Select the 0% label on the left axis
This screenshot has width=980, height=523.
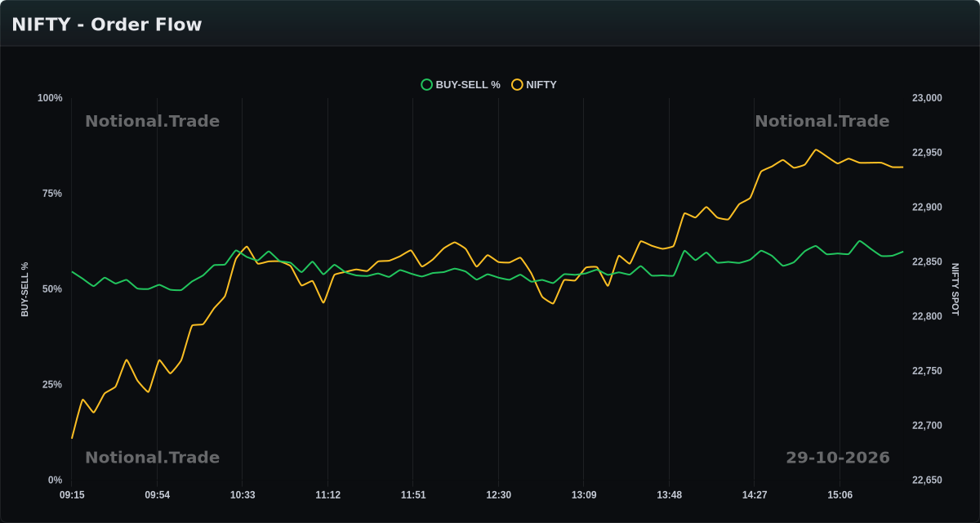[x=55, y=481]
